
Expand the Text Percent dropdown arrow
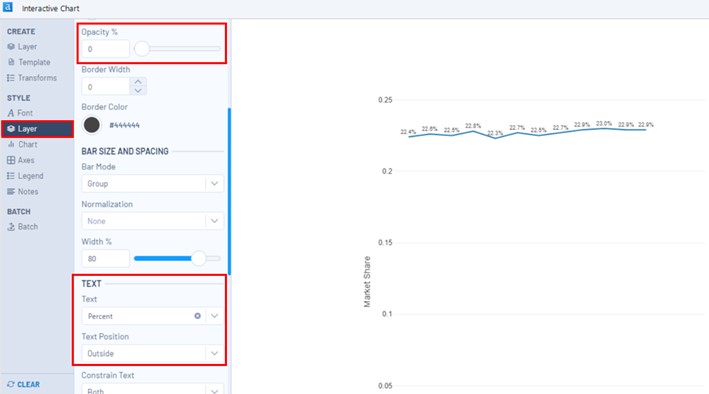click(214, 316)
